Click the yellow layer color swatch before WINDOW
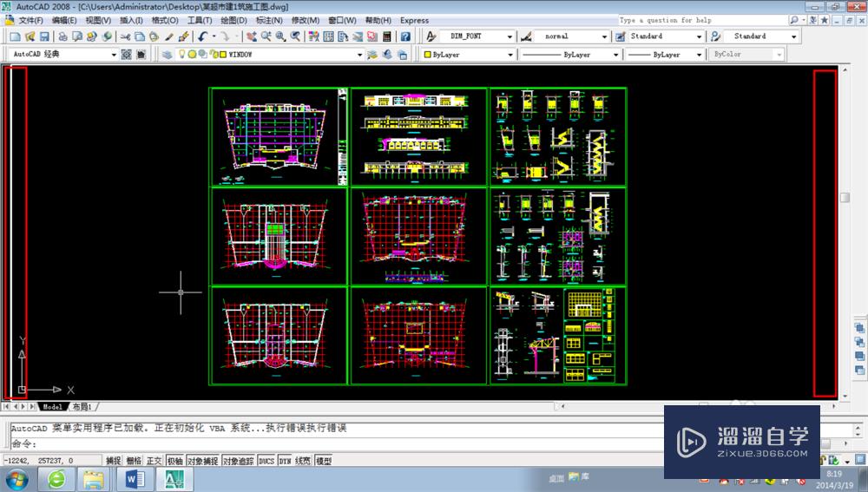 pos(223,55)
